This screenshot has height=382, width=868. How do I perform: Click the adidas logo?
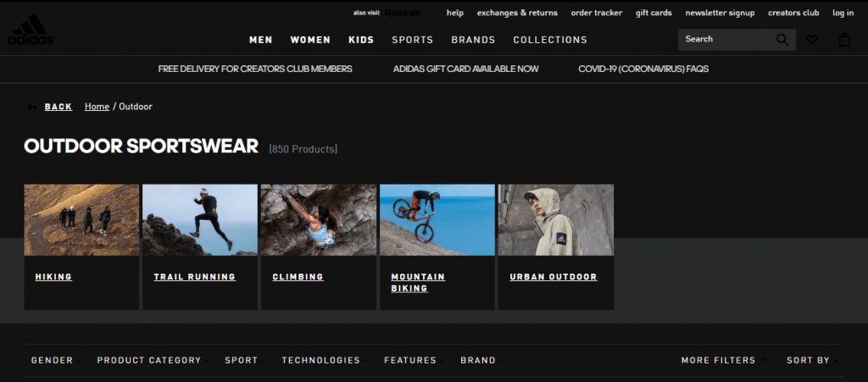(31, 30)
